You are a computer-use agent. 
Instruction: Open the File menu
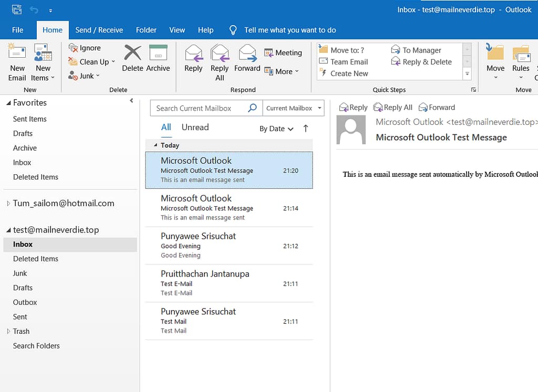tap(17, 30)
